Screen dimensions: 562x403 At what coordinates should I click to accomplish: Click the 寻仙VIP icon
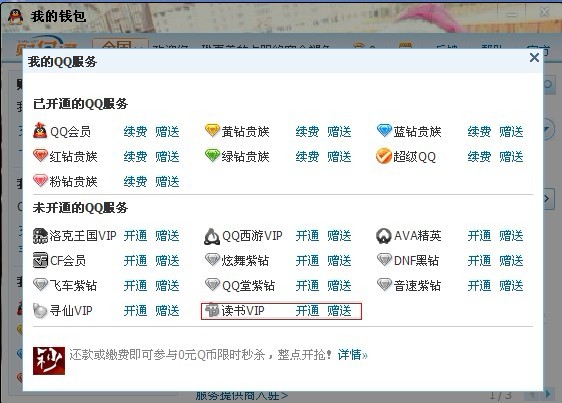pyautogui.click(x=40, y=310)
